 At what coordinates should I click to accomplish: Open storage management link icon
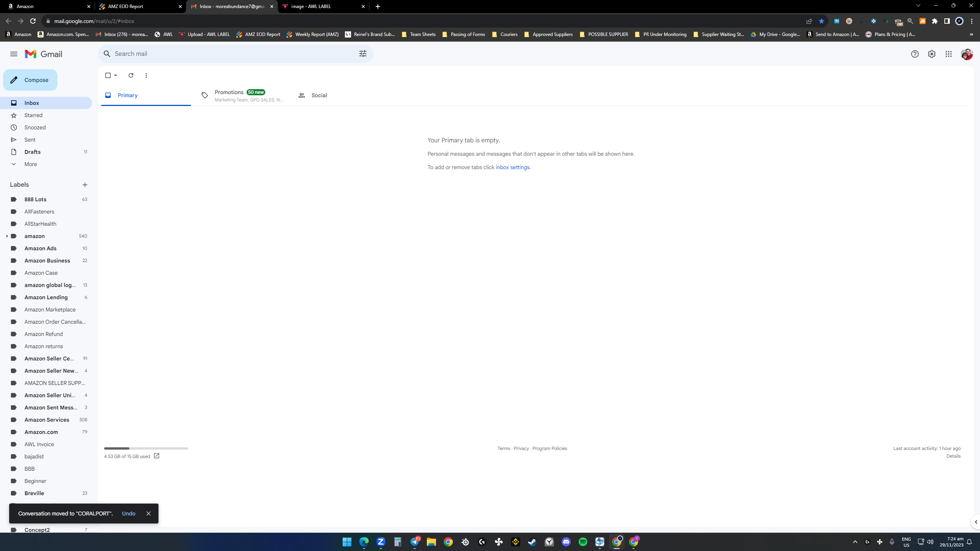tap(157, 456)
